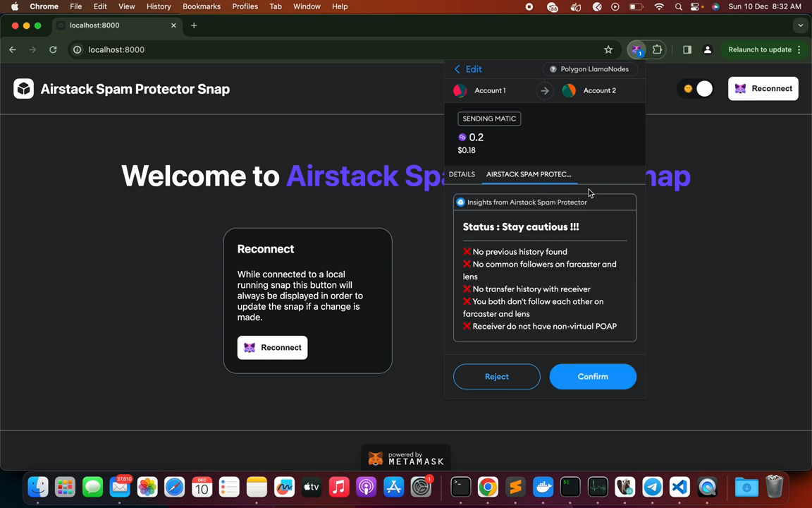Bookmark this page with the star icon

(608, 50)
